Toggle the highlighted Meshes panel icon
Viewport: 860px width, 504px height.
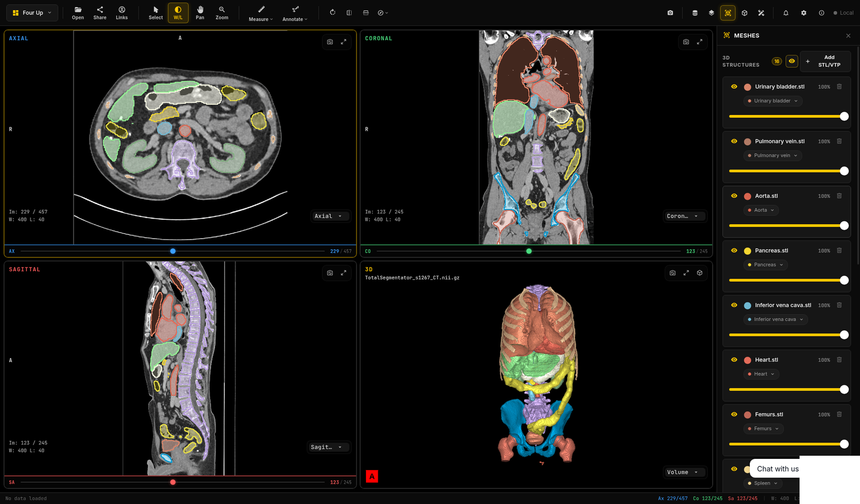click(728, 13)
